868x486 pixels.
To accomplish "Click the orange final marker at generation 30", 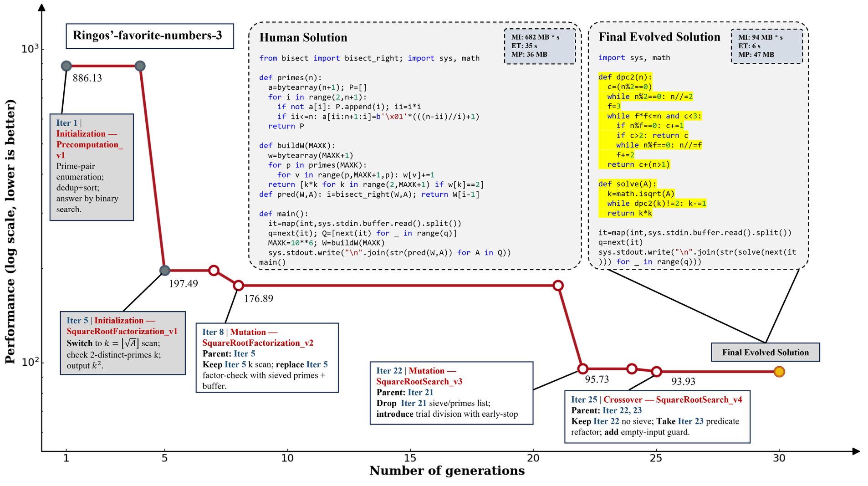I will (x=779, y=372).
